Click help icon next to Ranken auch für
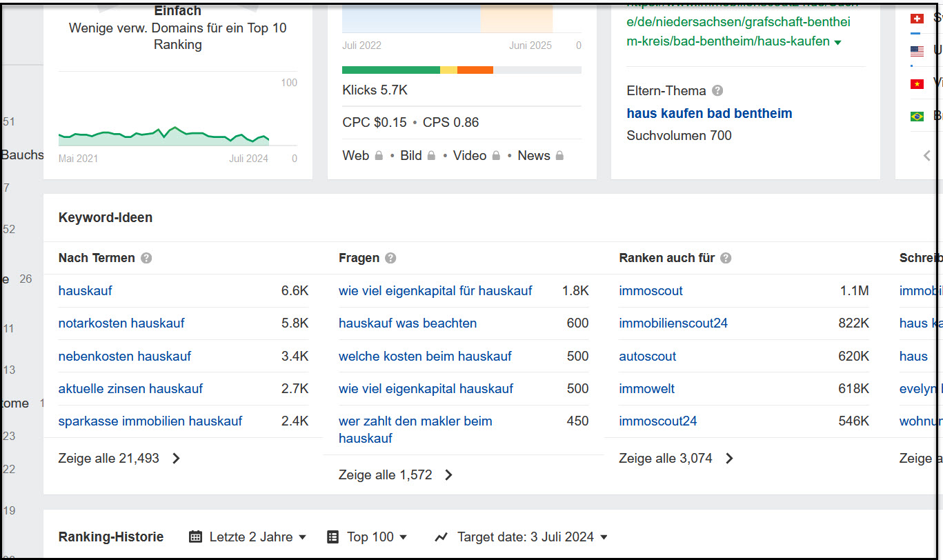 coord(726,258)
